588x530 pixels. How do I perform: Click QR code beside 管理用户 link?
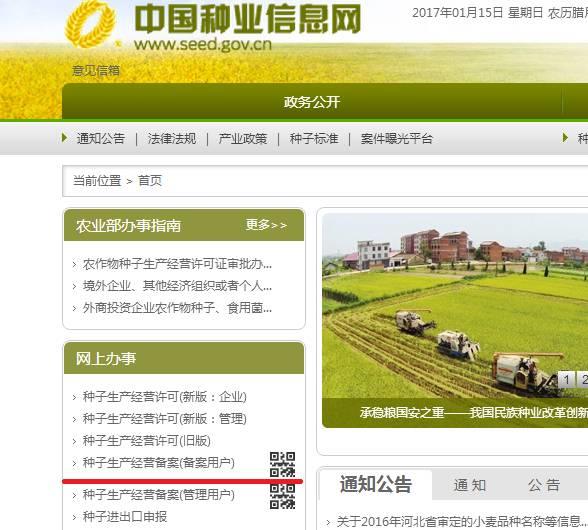(282, 496)
